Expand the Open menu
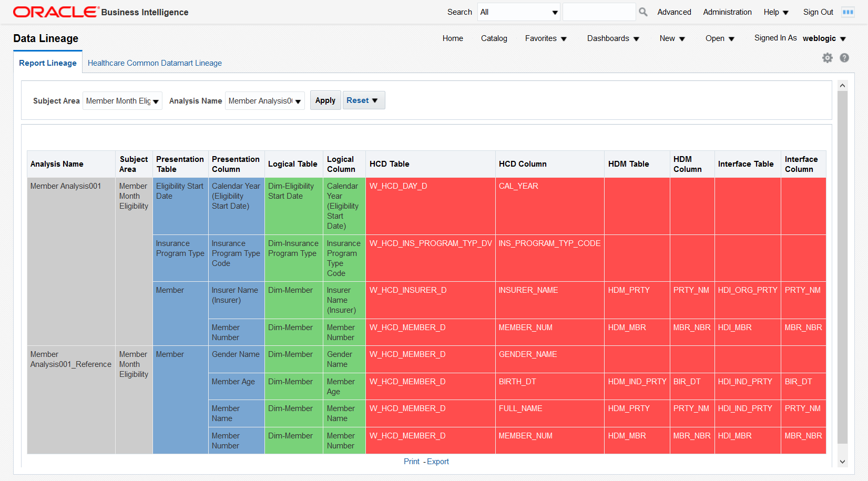 click(x=720, y=38)
